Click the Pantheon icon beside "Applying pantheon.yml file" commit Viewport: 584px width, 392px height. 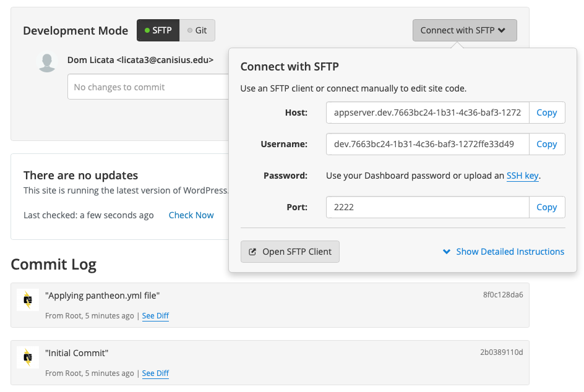[x=27, y=300]
